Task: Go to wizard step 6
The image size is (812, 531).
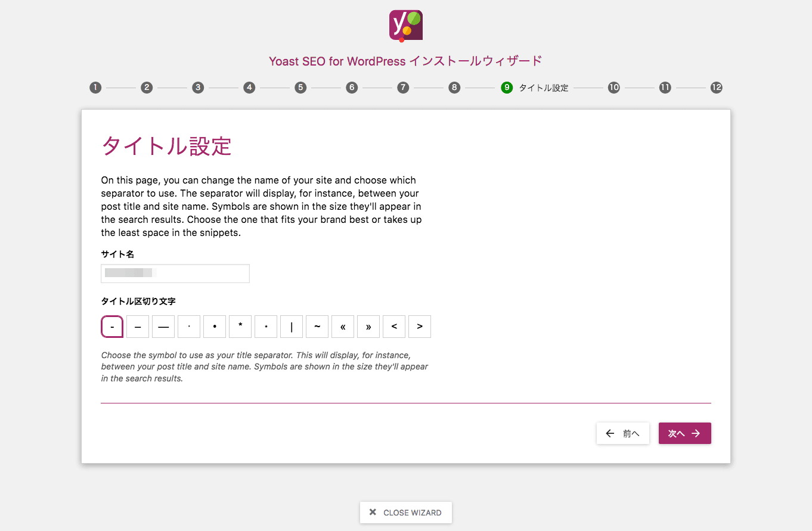Action: click(x=352, y=88)
